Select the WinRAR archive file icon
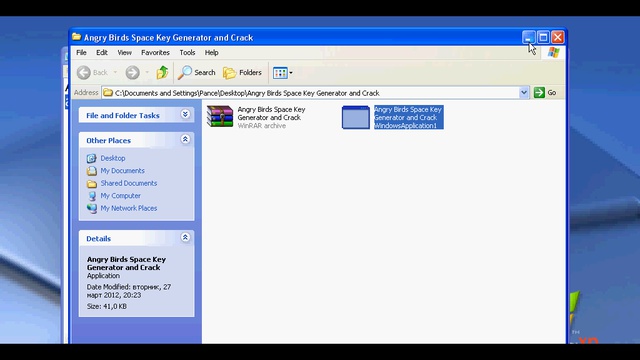Image resolution: width=640 pixels, height=360 pixels. pos(220,117)
